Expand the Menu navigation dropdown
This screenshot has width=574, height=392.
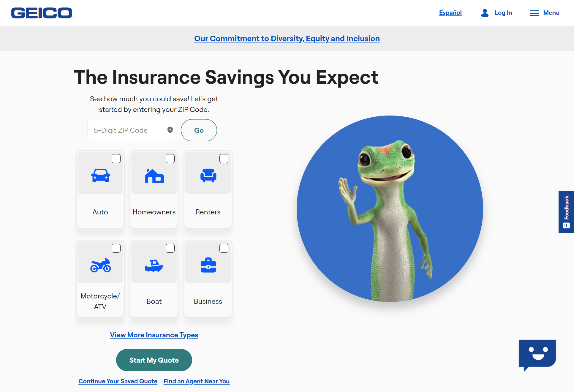pos(545,13)
